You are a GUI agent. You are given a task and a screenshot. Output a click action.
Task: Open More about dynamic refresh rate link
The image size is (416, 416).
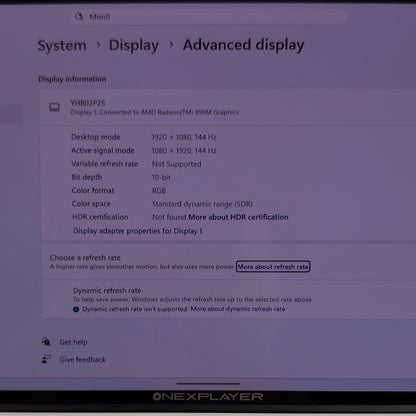[238, 309]
